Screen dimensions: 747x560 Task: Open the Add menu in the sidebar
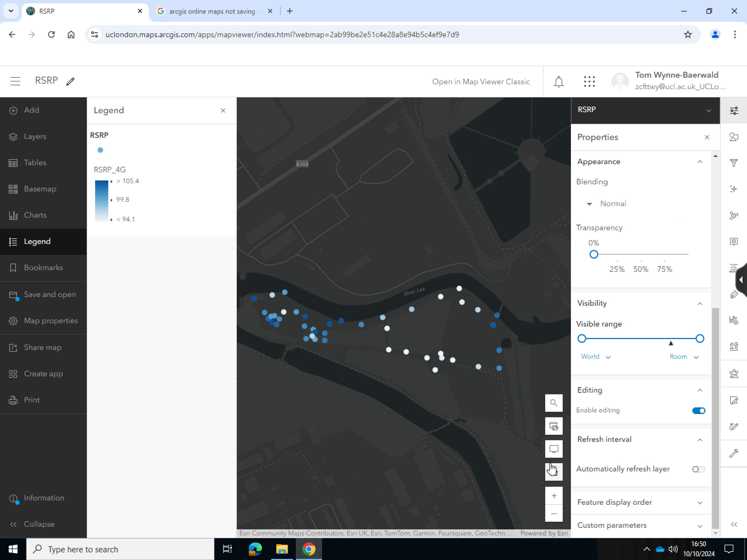(x=43, y=110)
